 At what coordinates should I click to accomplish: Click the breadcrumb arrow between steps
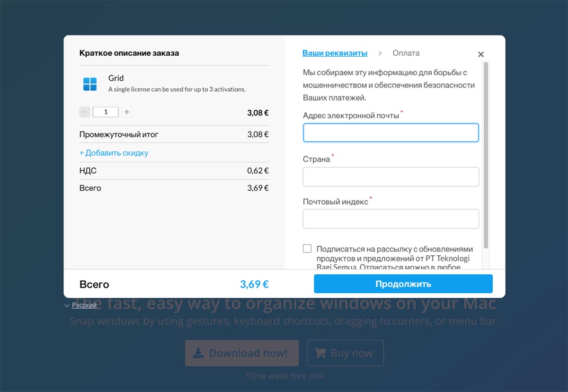pyautogui.click(x=380, y=53)
